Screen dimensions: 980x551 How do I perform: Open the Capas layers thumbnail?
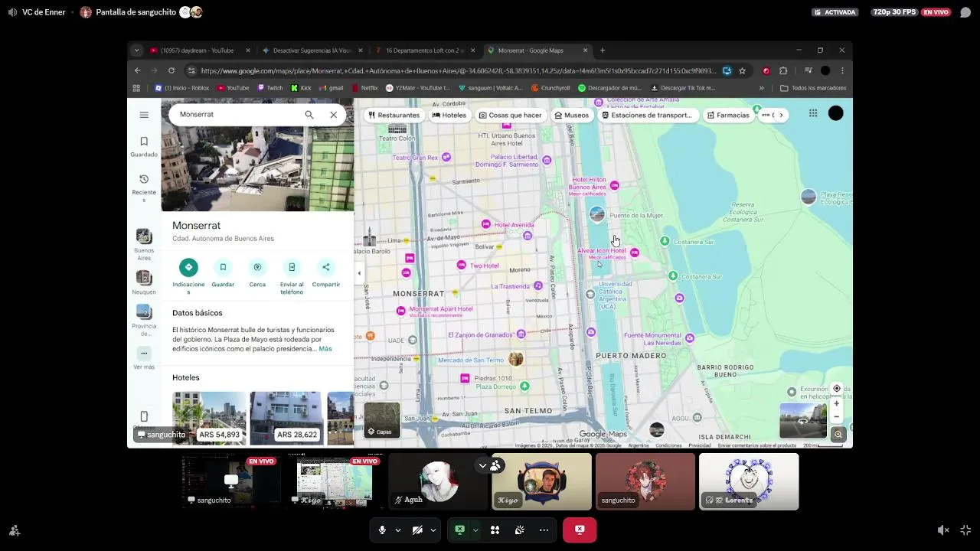(x=382, y=420)
